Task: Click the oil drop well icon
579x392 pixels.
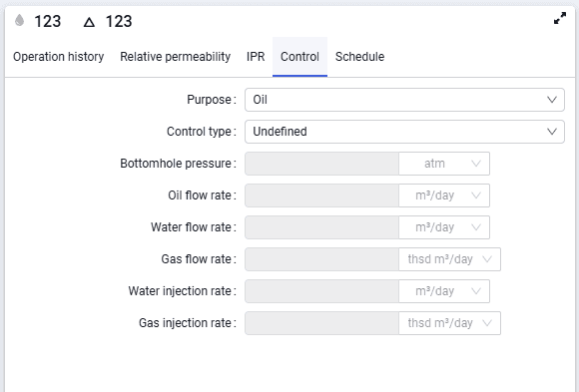Action: pos(19,20)
